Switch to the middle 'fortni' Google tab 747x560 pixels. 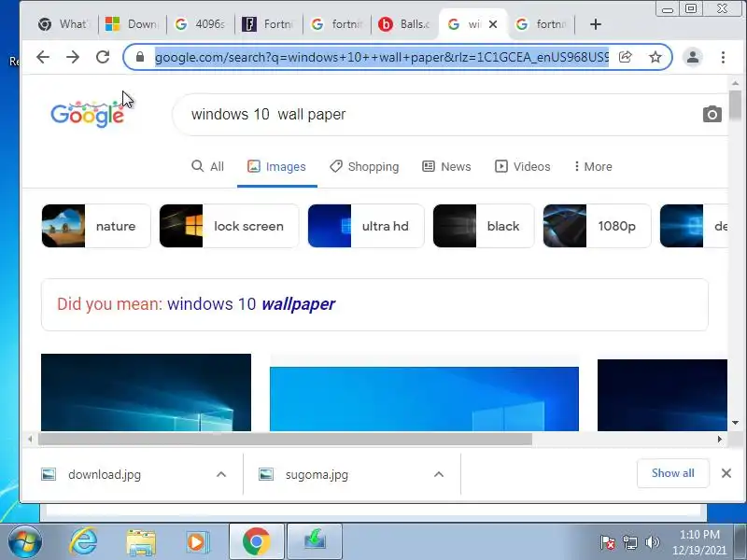pyautogui.click(x=337, y=24)
